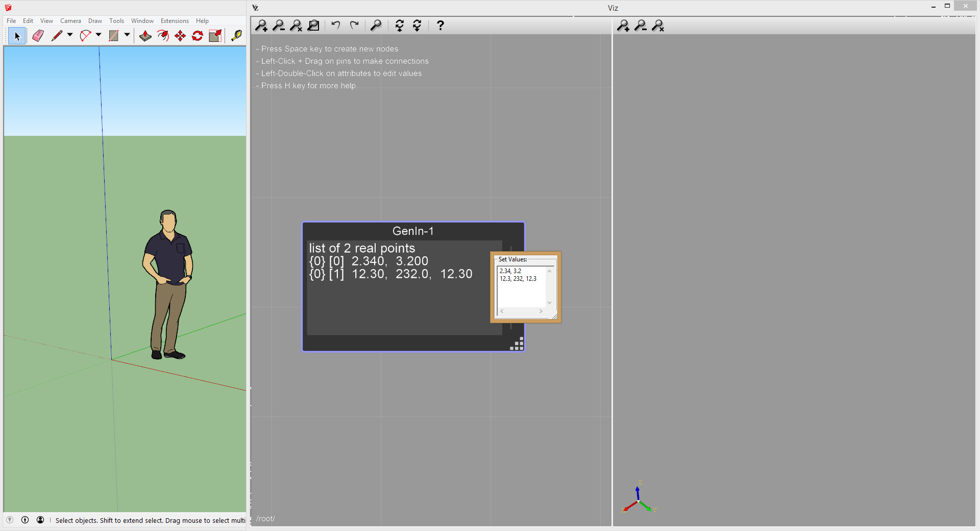Image resolution: width=980 pixels, height=531 pixels.
Task: Activate the Push/Pull tool
Action: pos(145,36)
